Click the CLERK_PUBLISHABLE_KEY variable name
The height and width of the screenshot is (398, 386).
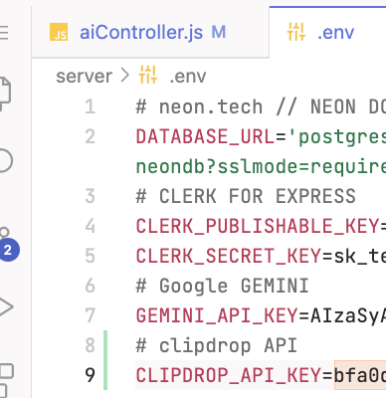click(x=257, y=226)
